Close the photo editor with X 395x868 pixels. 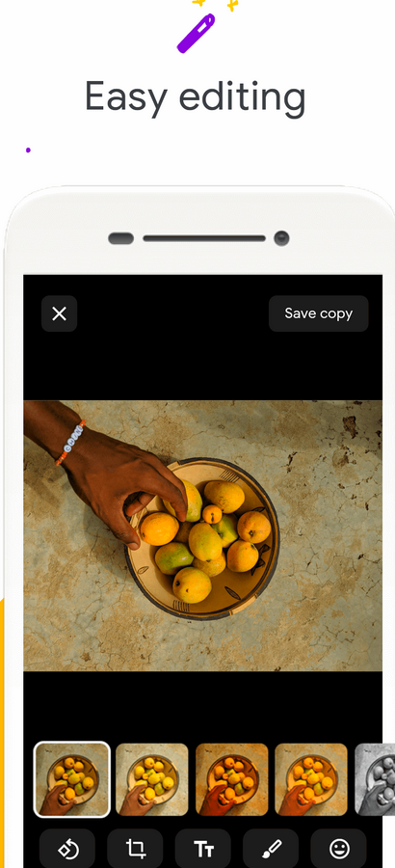tap(59, 313)
